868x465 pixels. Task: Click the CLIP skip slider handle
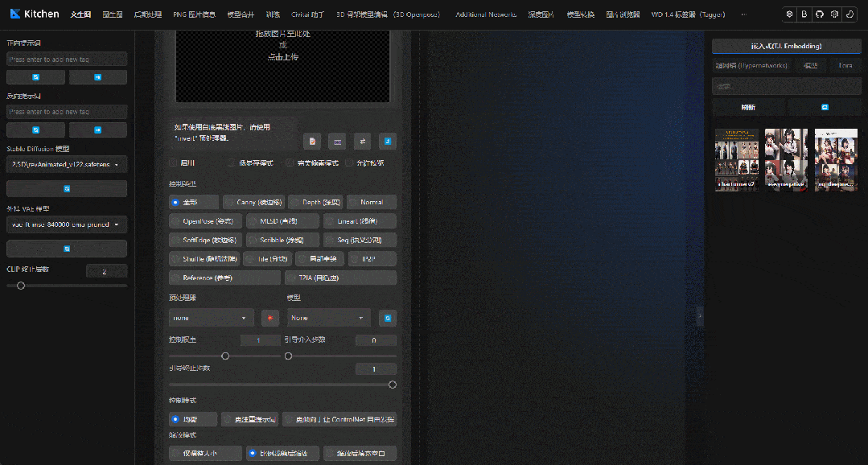coord(21,286)
